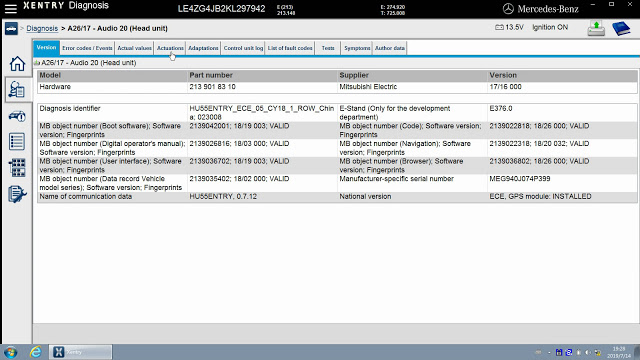Click the print/export icon with green arrow
The height and width of the screenshot is (360, 640).
click(x=596, y=28)
